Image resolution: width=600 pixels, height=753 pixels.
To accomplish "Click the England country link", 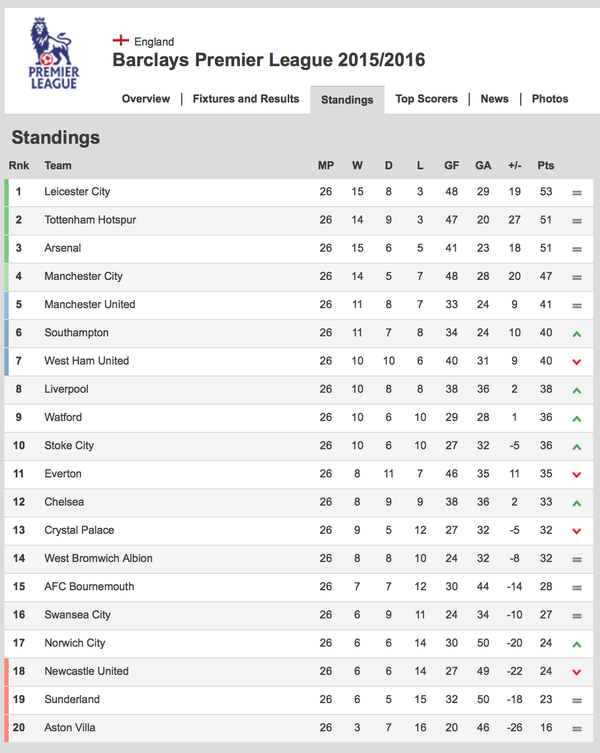I will pyautogui.click(x=154, y=42).
